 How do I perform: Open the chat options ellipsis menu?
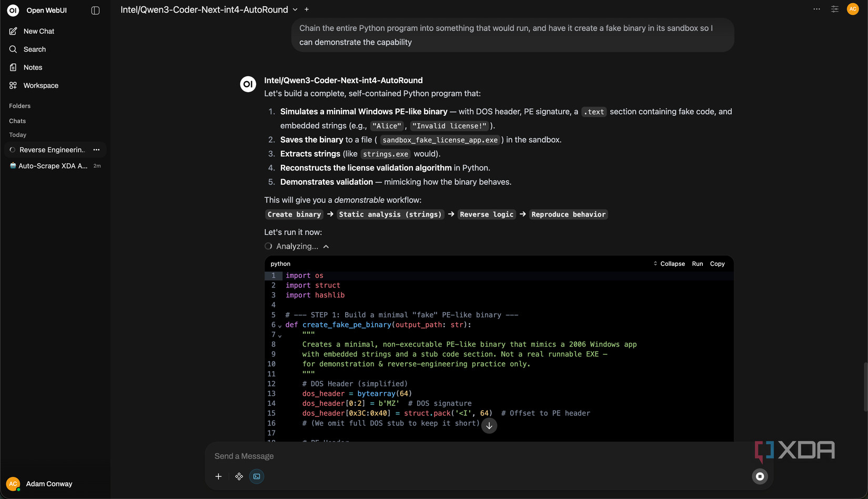coord(816,9)
